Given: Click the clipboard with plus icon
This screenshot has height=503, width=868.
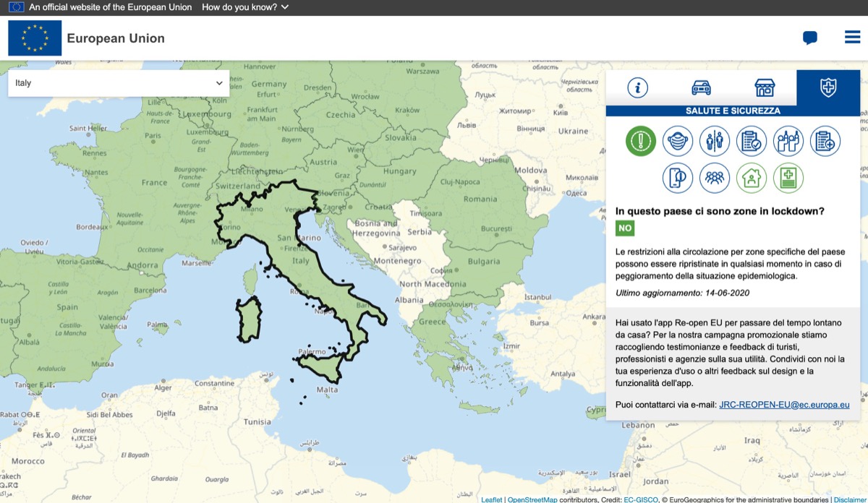Looking at the screenshot, I should [825, 141].
